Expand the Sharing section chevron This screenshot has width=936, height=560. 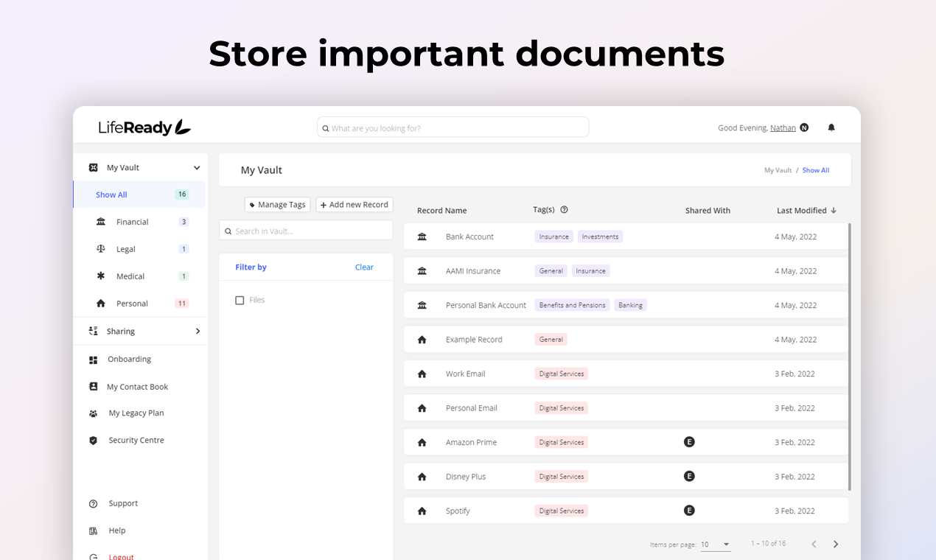tap(198, 332)
